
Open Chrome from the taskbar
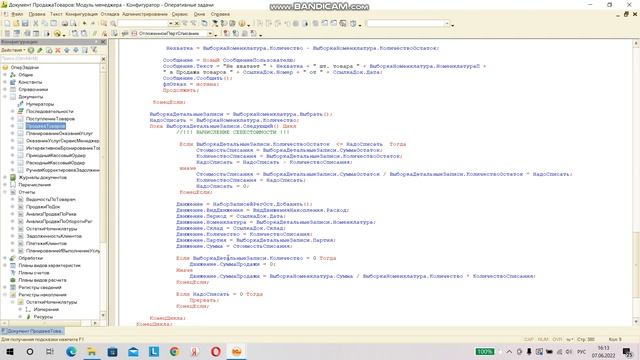(x=174, y=351)
